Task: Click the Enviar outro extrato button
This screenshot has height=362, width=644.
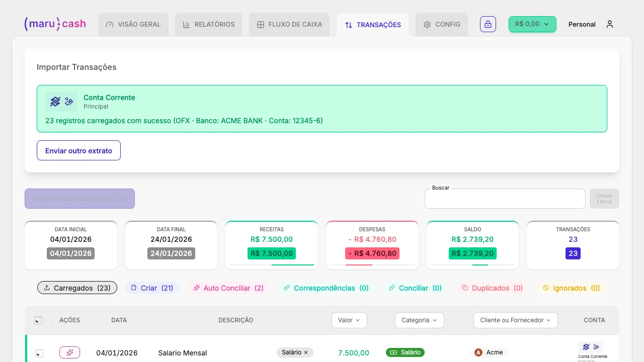Action: click(x=78, y=150)
